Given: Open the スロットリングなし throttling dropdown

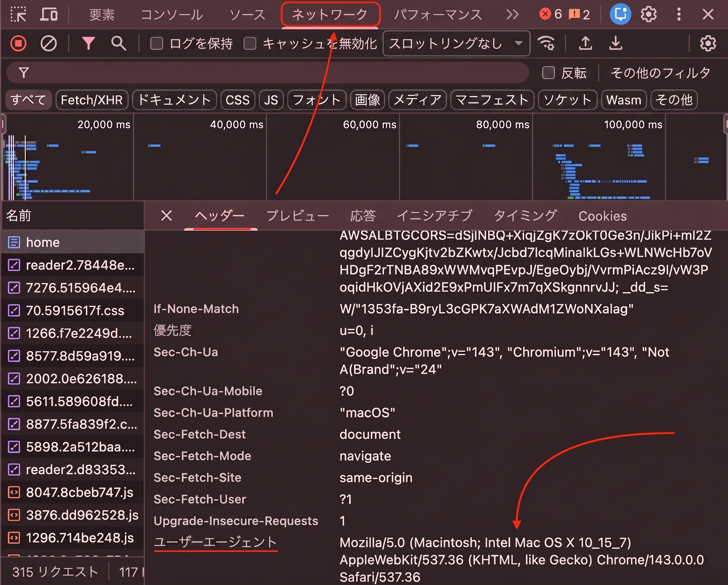Looking at the screenshot, I should pos(456,43).
